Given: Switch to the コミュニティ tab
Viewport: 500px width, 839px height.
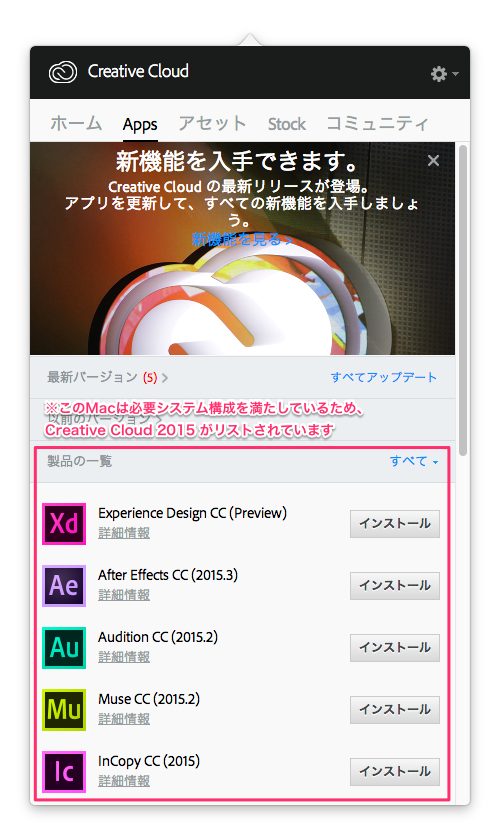Looking at the screenshot, I should (x=377, y=124).
